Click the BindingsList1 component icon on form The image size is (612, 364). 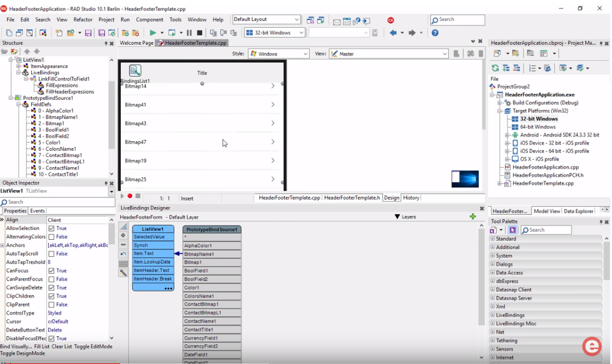(x=134, y=70)
